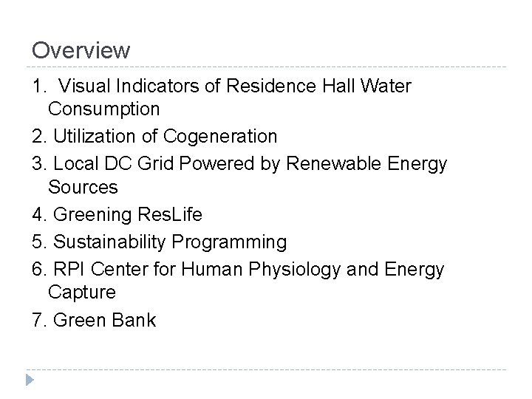Click the dashed divider near slide bottom

(266, 369)
